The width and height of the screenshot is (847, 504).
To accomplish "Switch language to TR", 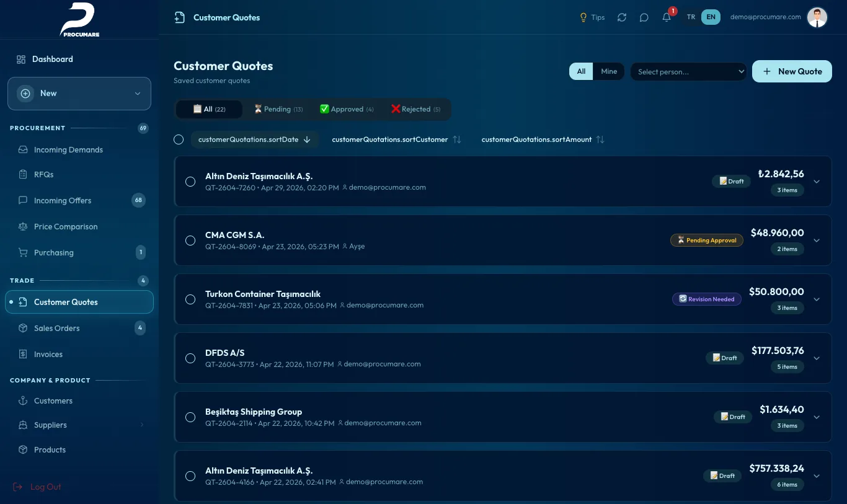I will [691, 17].
